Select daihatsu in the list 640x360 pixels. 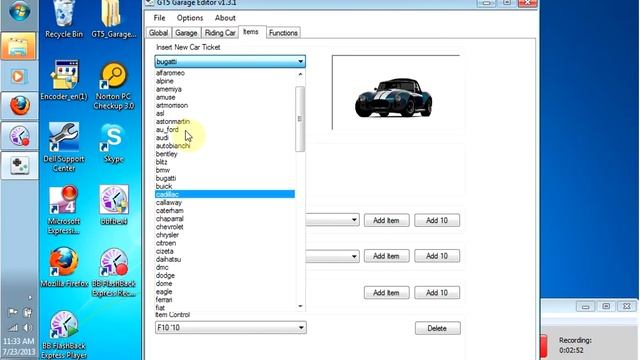(168, 260)
